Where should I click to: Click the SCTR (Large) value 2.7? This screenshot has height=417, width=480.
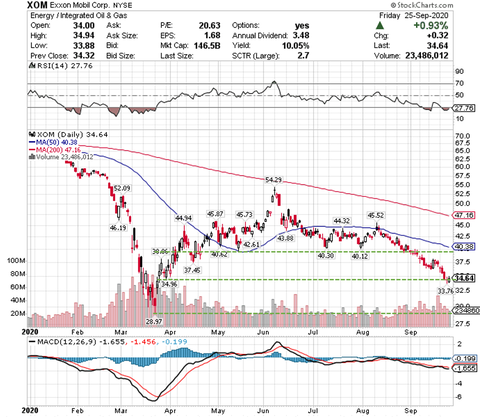tap(303, 56)
